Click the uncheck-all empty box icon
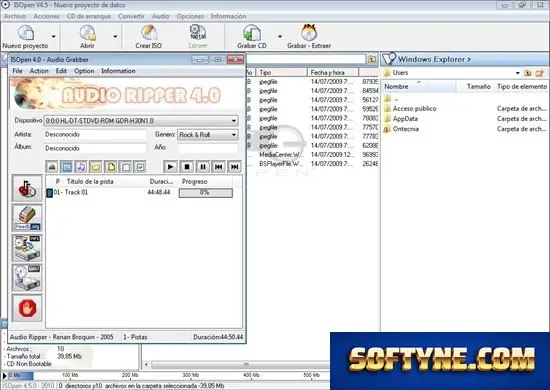Image resolution: width=550 pixels, height=390 pixels. tap(126, 167)
